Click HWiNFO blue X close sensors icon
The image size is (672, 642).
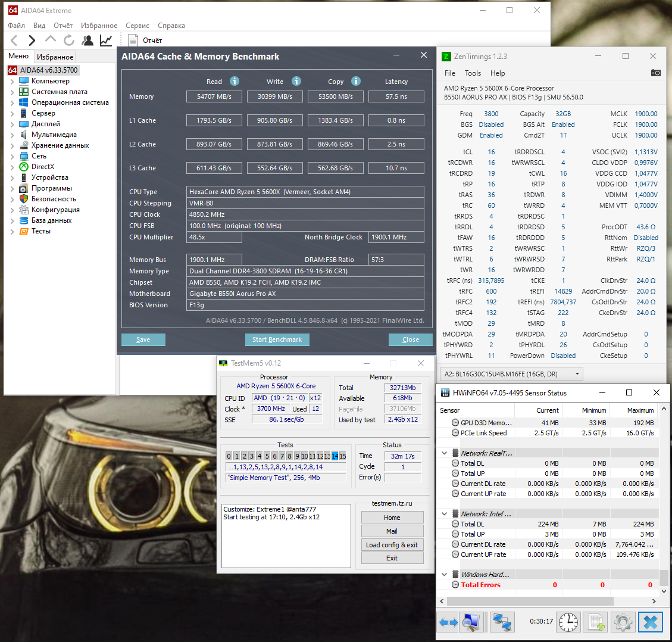[650, 622]
